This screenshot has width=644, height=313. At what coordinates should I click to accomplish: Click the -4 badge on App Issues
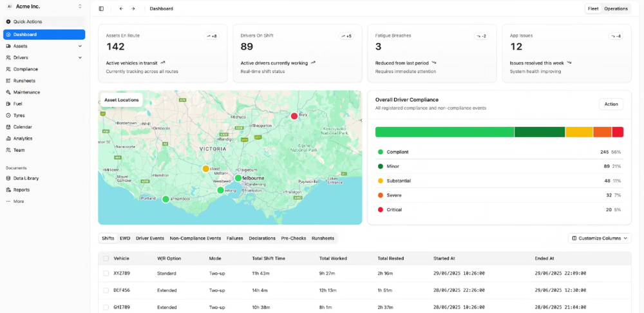pyautogui.click(x=616, y=36)
